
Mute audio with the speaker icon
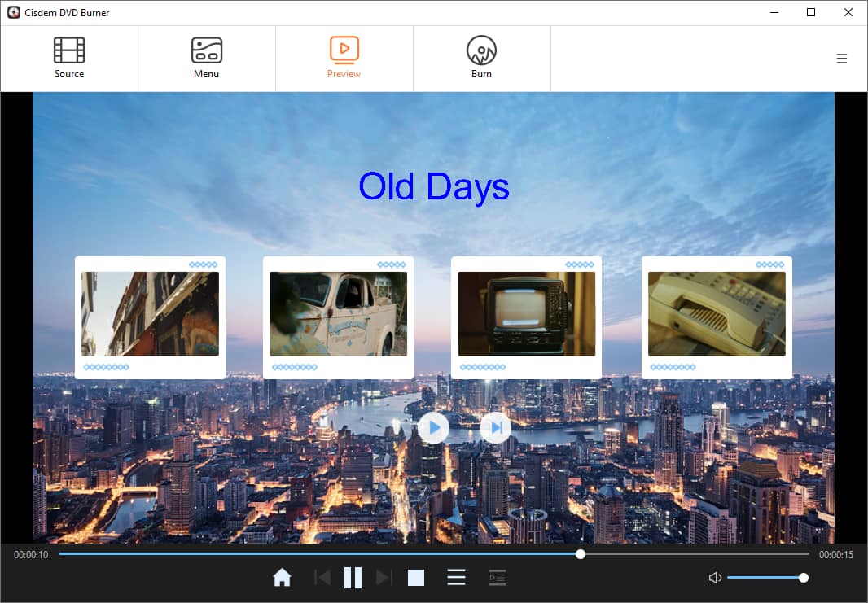(x=715, y=578)
